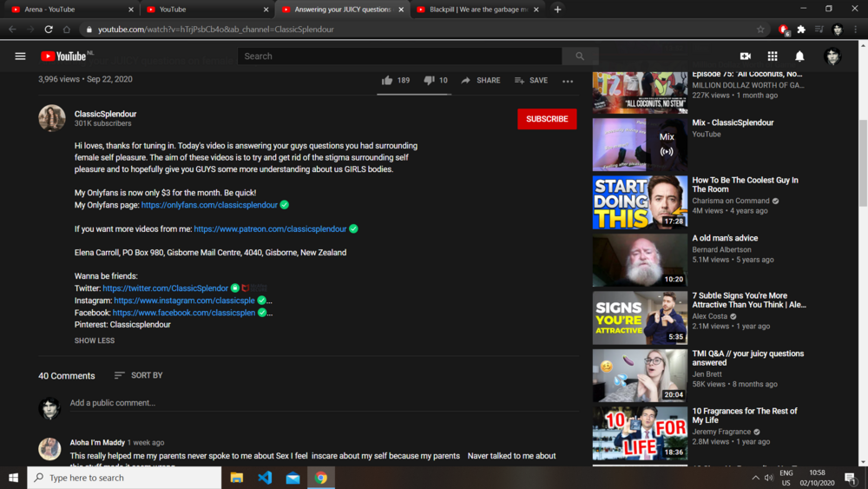Open a new browser tab
The height and width of the screenshot is (489, 868).
[x=557, y=10]
